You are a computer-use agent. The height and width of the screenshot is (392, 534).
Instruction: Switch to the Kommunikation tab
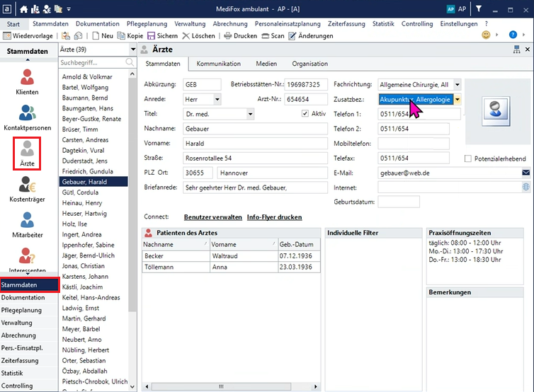[x=218, y=64]
